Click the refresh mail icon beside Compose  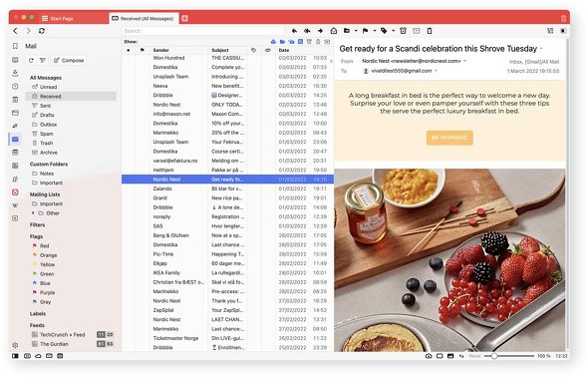(31, 61)
